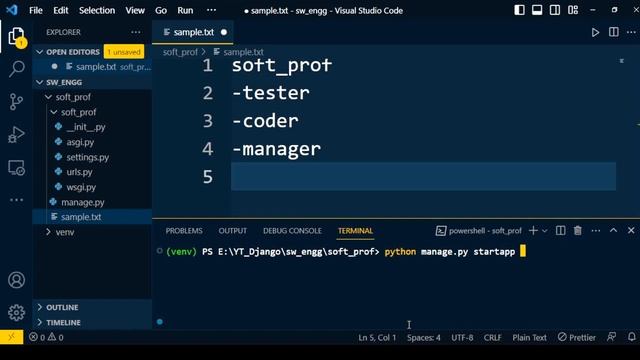Open the Accounts menu
The height and width of the screenshot is (360, 640).
click(x=16, y=280)
